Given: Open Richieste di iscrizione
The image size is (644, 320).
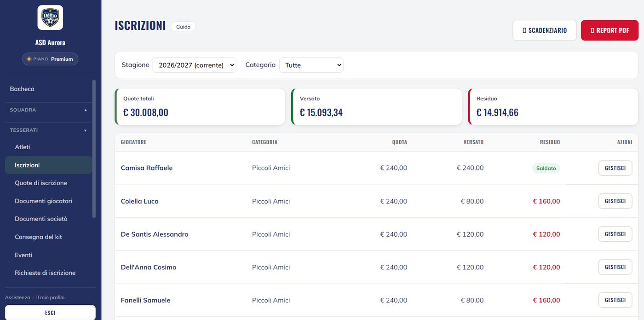Looking at the screenshot, I should coord(45,273).
